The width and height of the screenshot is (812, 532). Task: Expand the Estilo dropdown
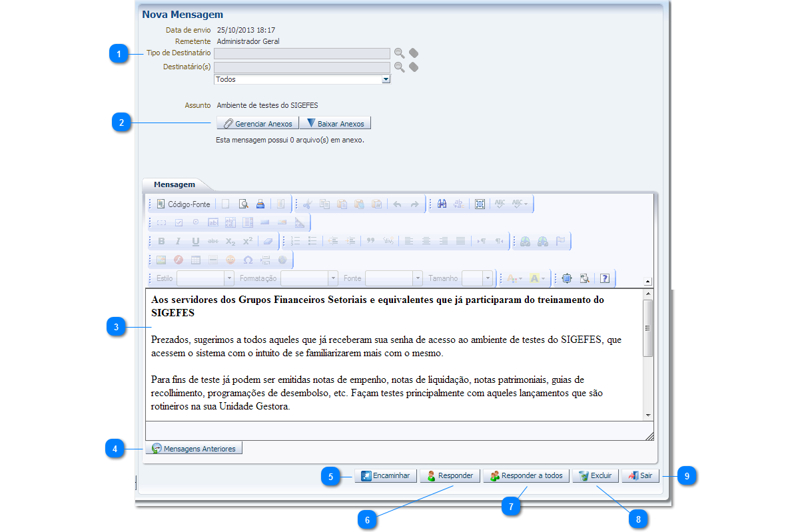tap(229, 278)
